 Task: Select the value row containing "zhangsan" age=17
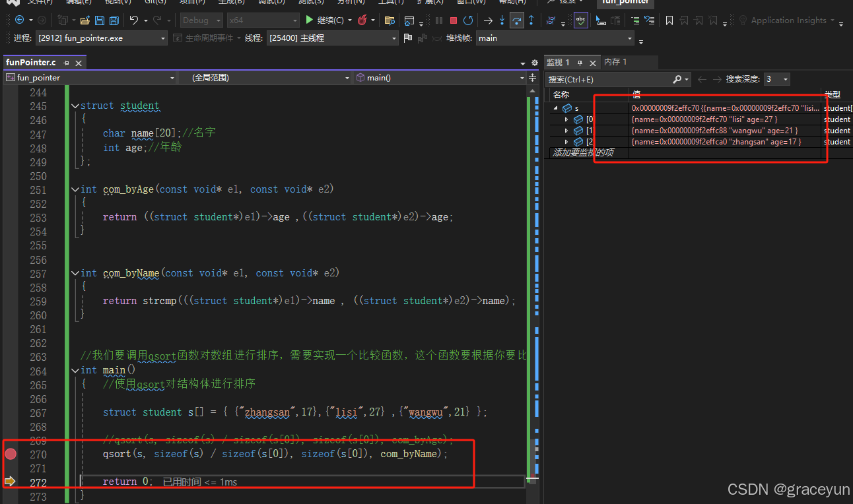pyautogui.click(x=725, y=142)
